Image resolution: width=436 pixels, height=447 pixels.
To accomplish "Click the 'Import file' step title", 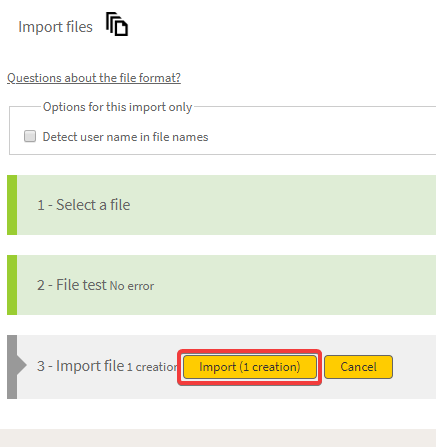I will (x=90, y=366).
